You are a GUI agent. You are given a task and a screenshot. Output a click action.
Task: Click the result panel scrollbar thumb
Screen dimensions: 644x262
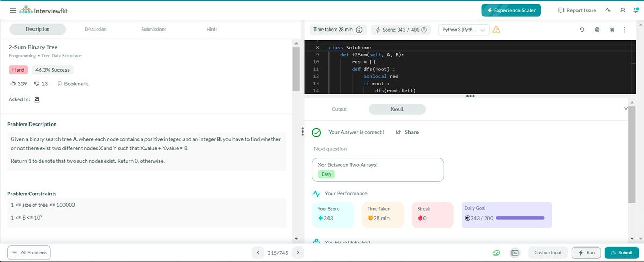(x=632, y=155)
